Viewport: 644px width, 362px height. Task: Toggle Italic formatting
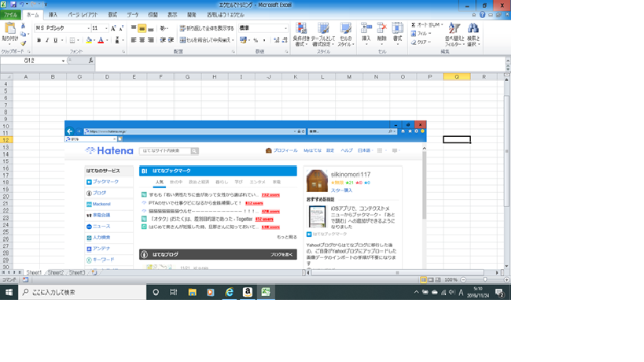pyautogui.click(x=47, y=40)
